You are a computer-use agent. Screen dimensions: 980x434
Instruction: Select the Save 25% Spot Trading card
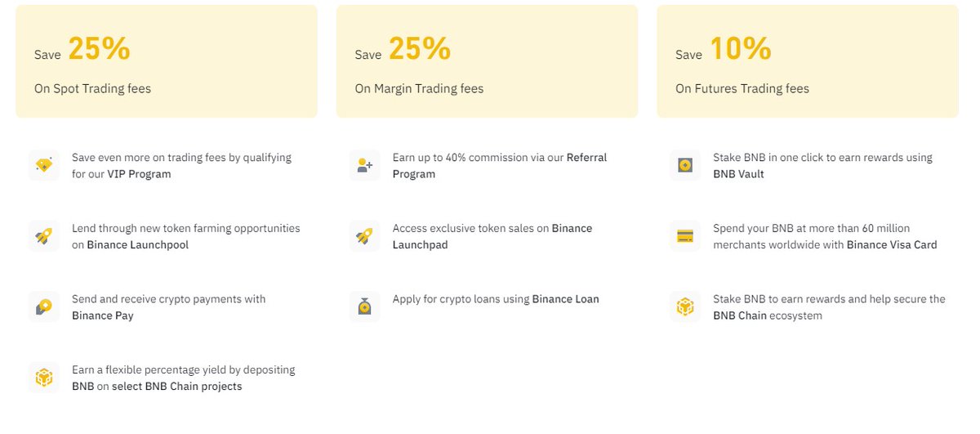coord(167,61)
